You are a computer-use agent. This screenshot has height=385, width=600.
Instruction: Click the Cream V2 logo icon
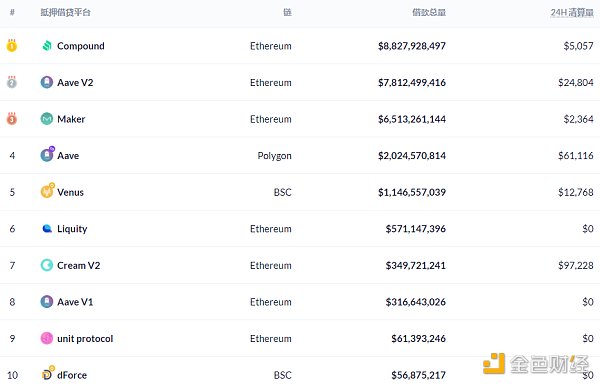47,265
